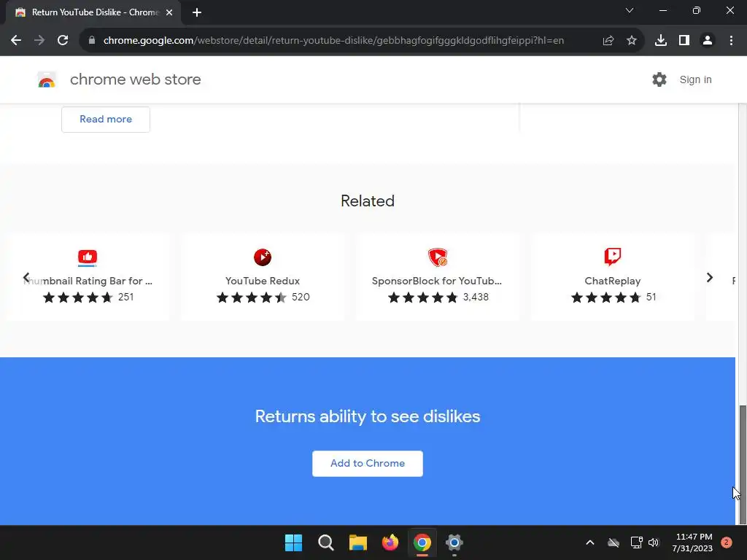This screenshot has width=747, height=560.
Task: Open the Chrome downloads icon
Action: [661, 41]
